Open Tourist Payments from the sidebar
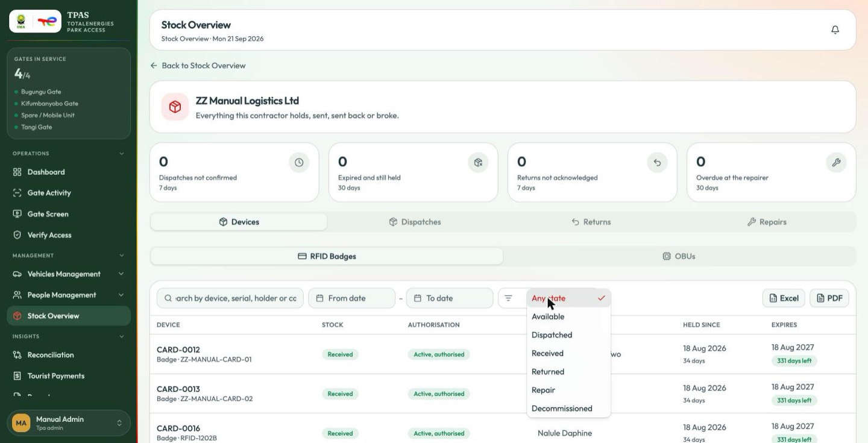868x443 pixels. (69, 376)
